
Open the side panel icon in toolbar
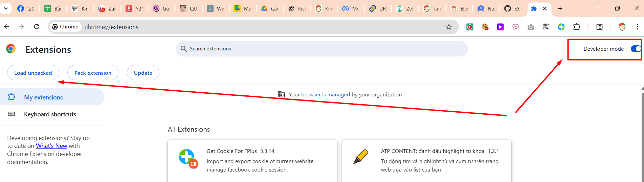coord(599,27)
